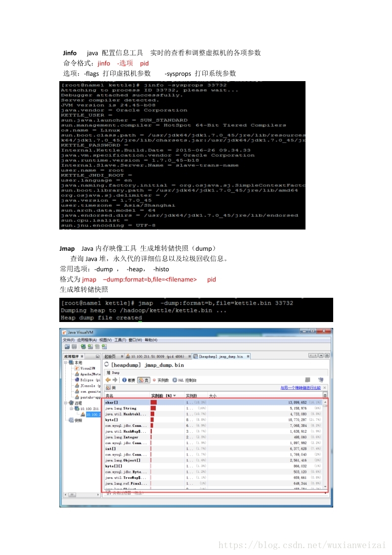This screenshot has height=555, width=392.
Task: Select the java.lang.String class row
Action: 214,409
